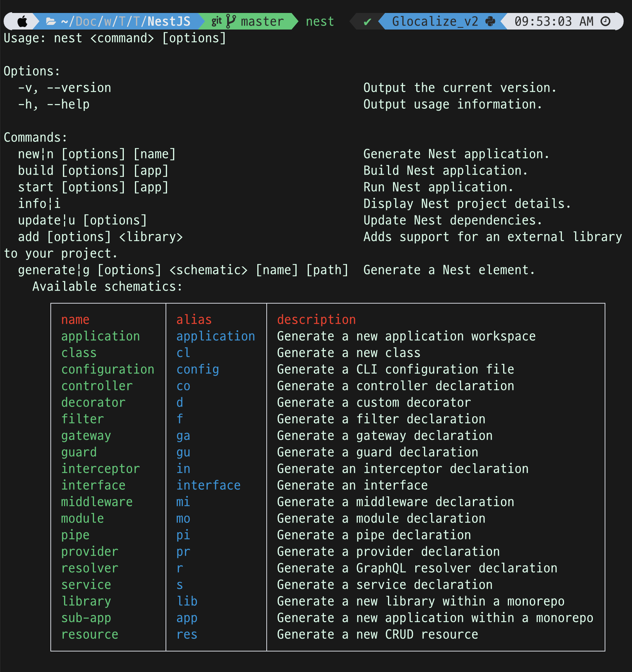The width and height of the screenshot is (632, 672).
Task: Click 'class' schematic name
Action: tap(79, 353)
